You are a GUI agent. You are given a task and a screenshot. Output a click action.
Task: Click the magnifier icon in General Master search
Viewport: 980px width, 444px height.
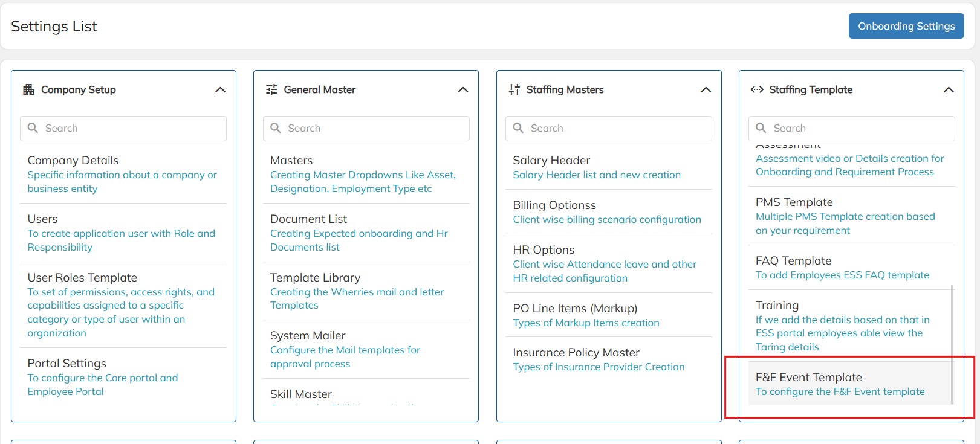point(276,128)
